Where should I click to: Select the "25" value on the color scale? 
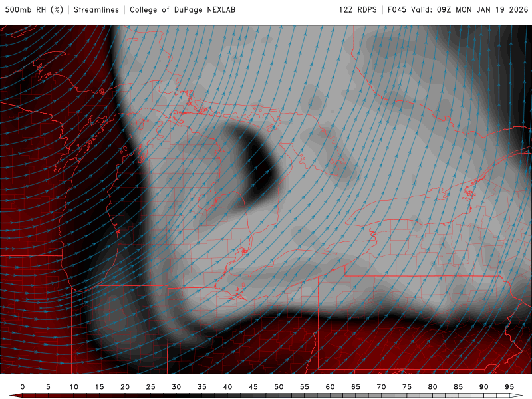(151, 387)
